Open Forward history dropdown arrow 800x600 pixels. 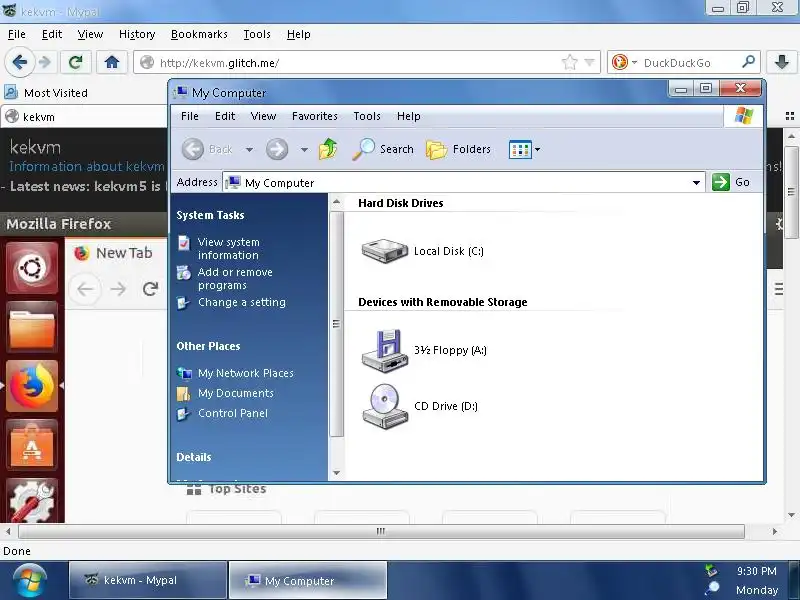coord(304,149)
